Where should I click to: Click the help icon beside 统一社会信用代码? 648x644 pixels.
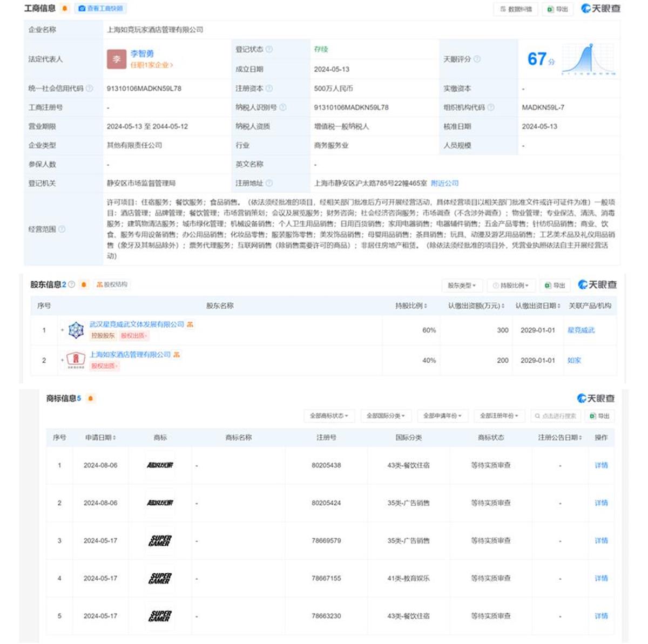click(89, 89)
